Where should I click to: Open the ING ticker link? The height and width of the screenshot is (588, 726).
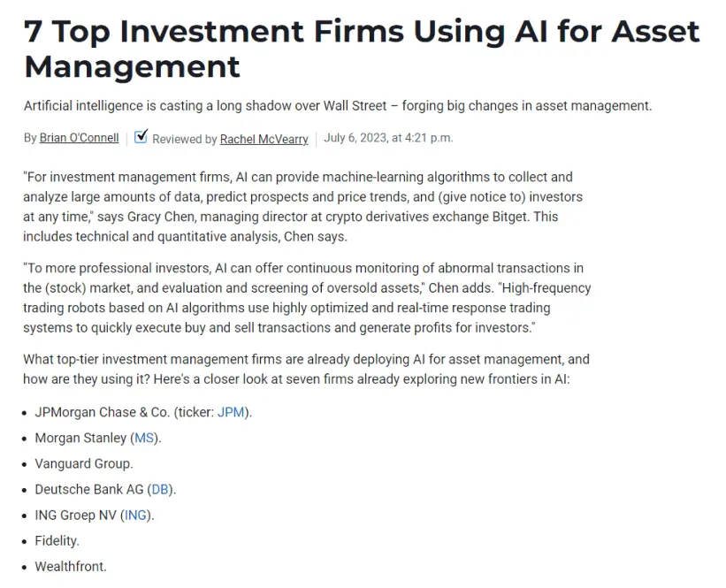click(135, 515)
